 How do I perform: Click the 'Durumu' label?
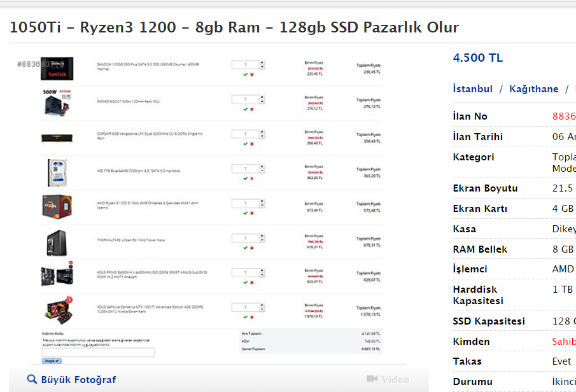click(472, 382)
